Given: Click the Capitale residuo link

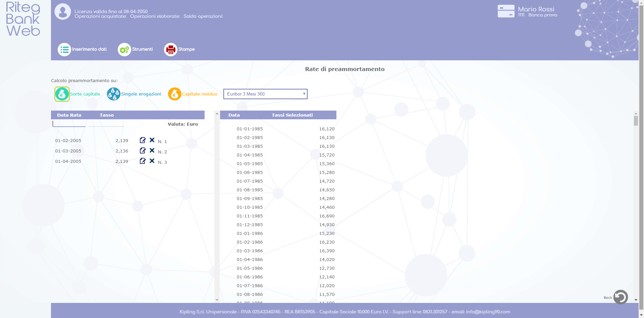Looking at the screenshot, I should [200, 94].
